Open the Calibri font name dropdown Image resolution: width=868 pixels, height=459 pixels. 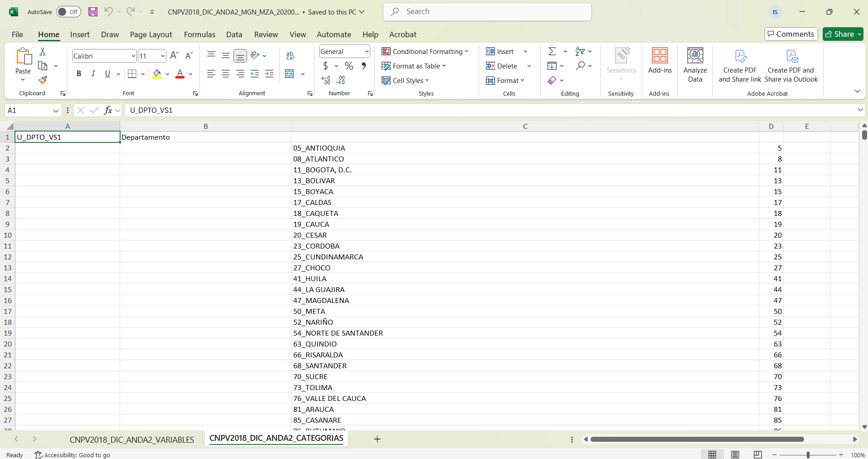[x=133, y=56]
